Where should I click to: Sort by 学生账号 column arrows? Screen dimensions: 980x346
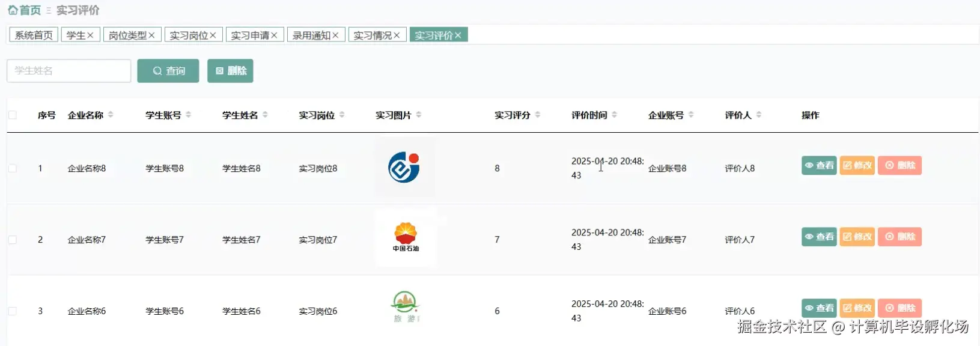pos(188,115)
